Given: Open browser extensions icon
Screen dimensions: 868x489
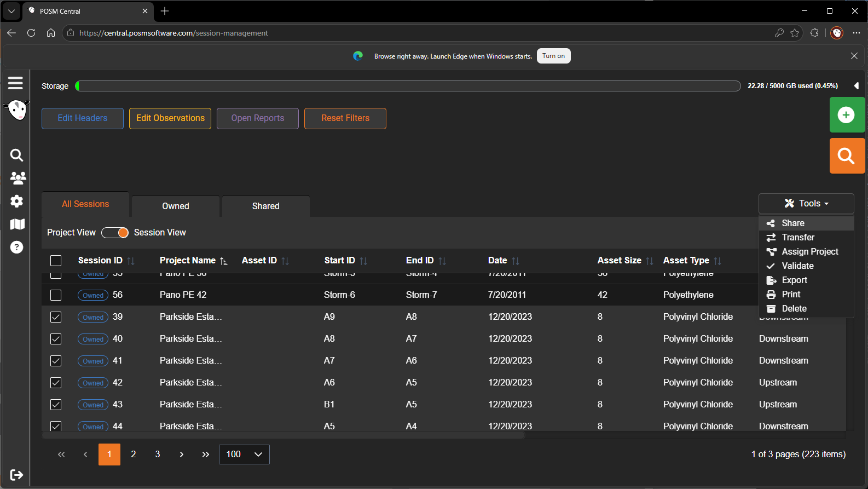Looking at the screenshot, I should [x=814, y=33].
